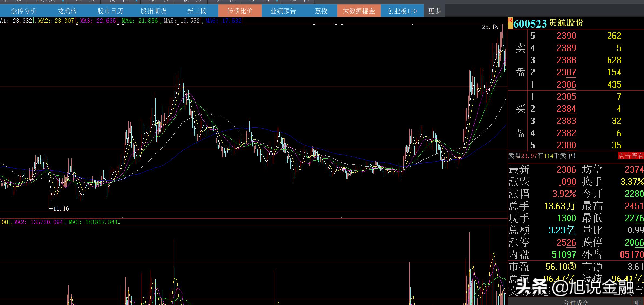Click the 25.18 high price marker
The width and height of the screenshot is (644, 305).
(x=490, y=27)
